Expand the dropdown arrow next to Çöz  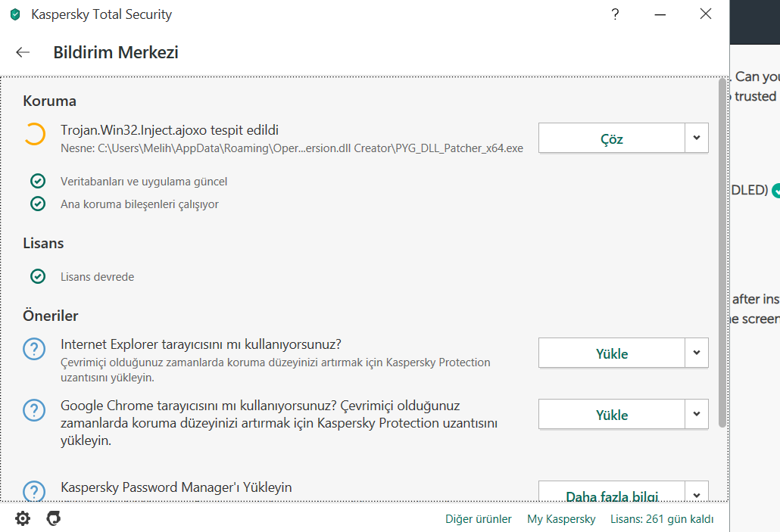pos(697,138)
